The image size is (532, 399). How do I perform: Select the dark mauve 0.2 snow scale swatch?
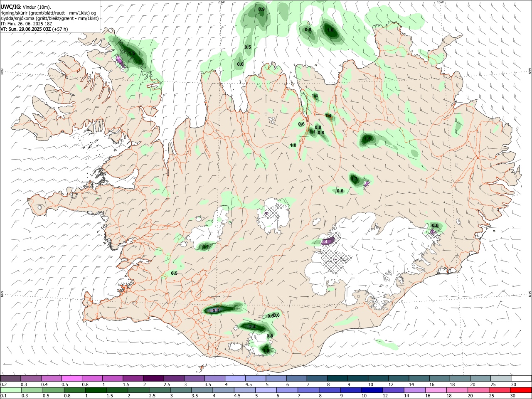(x=11, y=378)
